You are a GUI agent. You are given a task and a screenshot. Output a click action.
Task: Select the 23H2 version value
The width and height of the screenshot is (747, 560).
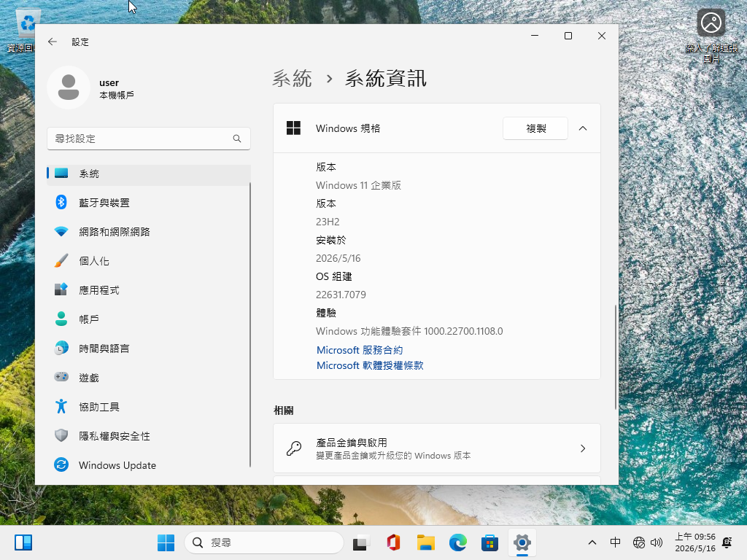(x=328, y=222)
